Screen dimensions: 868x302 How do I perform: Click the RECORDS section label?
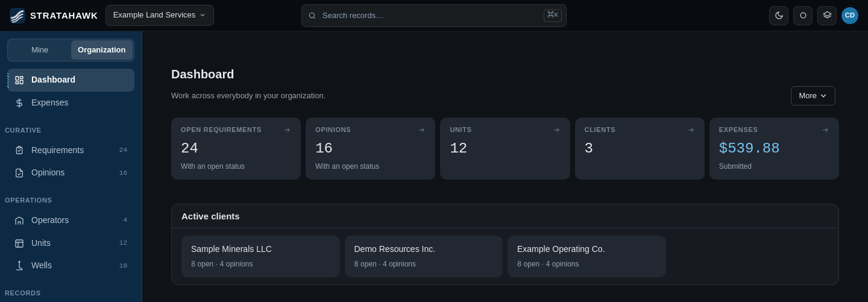[23, 293]
